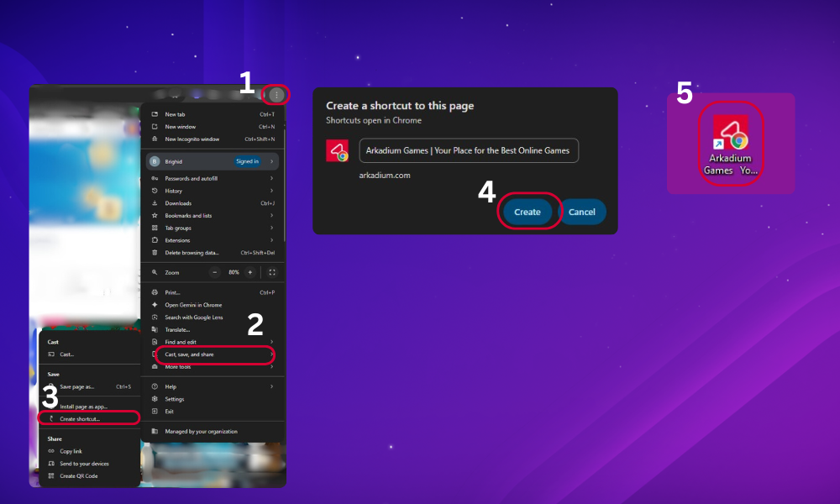Screen dimensions: 840x504
Task: Click the Create button
Action: (528, 211)
